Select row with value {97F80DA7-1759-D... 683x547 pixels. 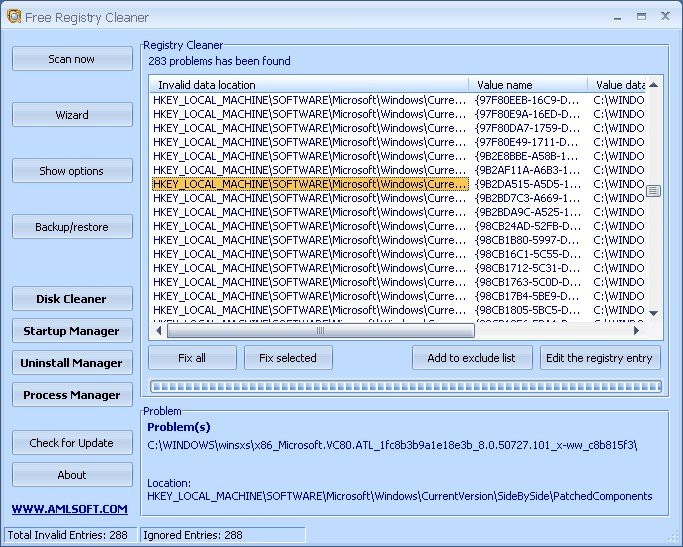[398, 128]
